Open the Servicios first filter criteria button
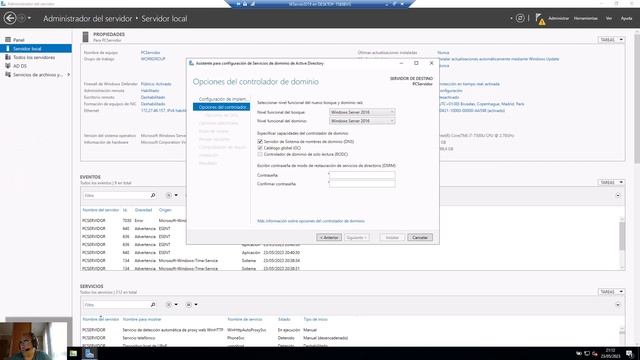The height and width of the screenshot is (360, 640). [x=171, y=304]
